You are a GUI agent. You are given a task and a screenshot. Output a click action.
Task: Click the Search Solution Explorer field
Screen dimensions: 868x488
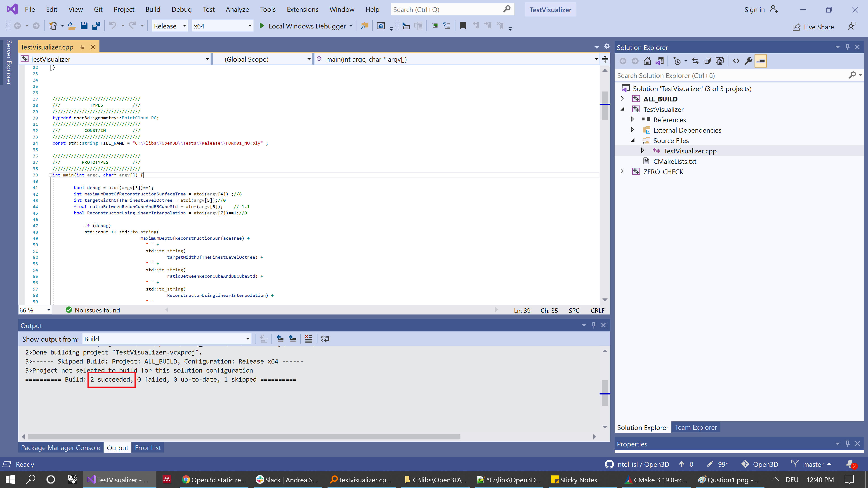pos(724,75)
